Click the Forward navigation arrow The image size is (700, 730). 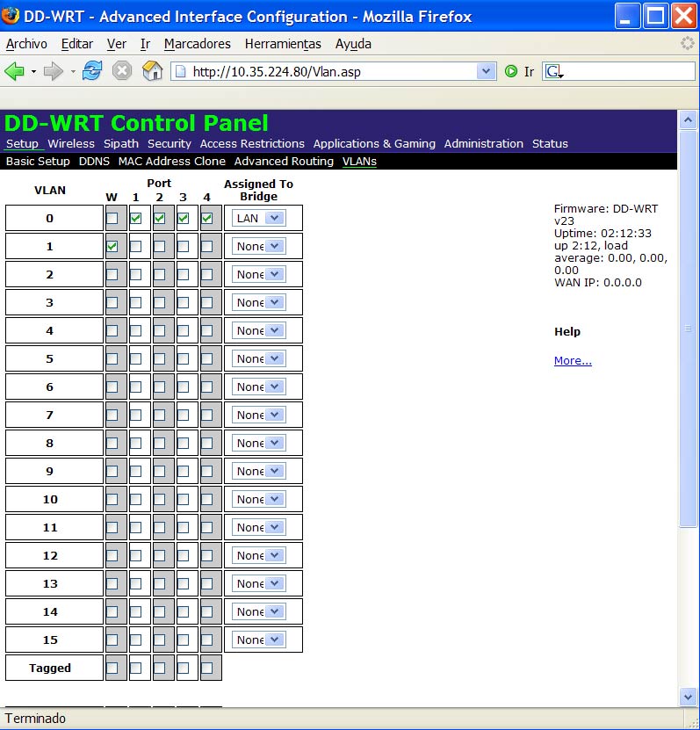click(53, 72)
